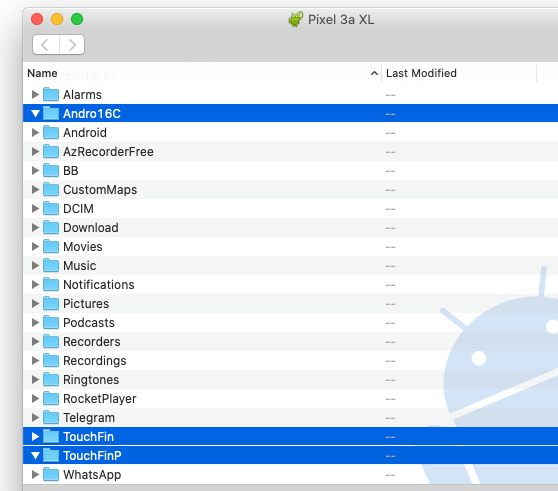Screen dimensions: 558x491
Task: Click the "Telegram" folder name
Action: (x=89, y=418)
